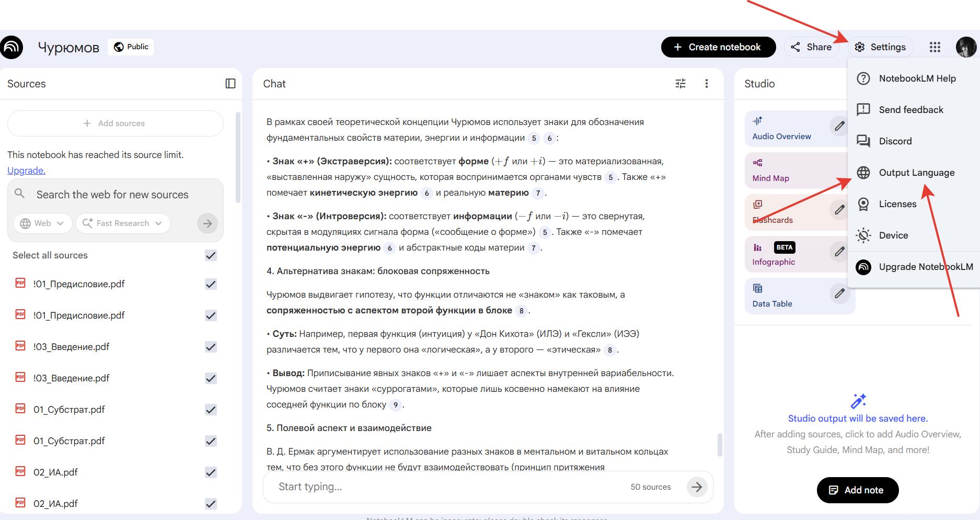Click the Create notebook button
Viewport: 980px width, 520px height.
pyautogui.click(x=718, y=47)
